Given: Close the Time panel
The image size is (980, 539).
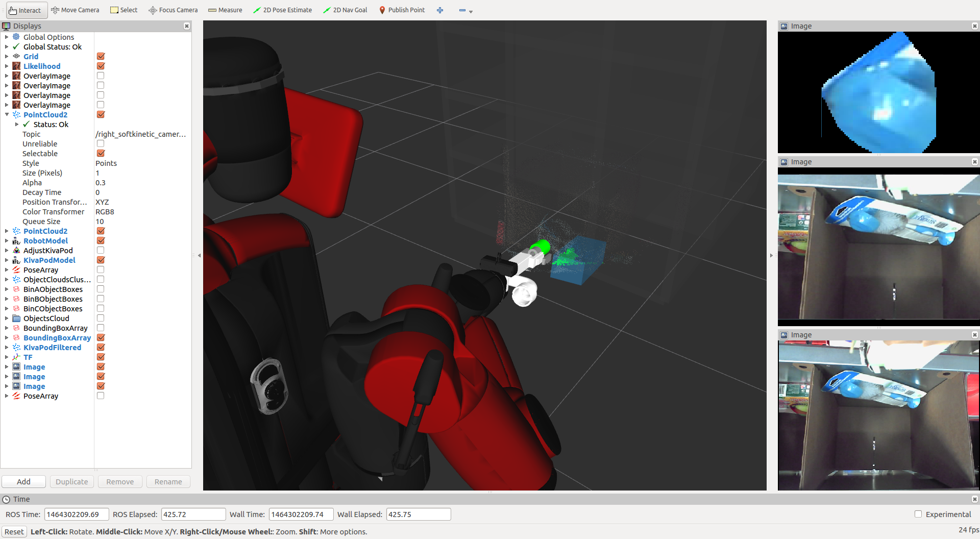Looking at the screenshot, I should 974,499.
